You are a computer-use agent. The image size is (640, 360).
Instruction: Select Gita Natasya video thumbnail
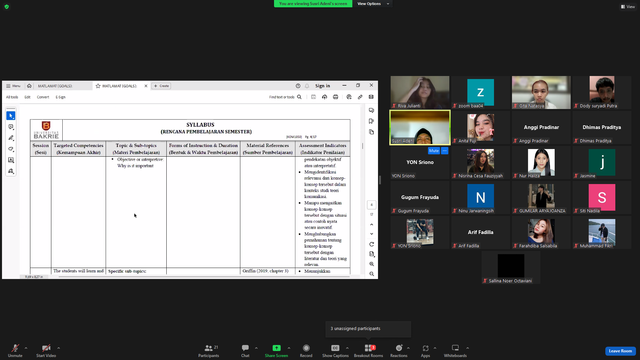click(541, 92)
